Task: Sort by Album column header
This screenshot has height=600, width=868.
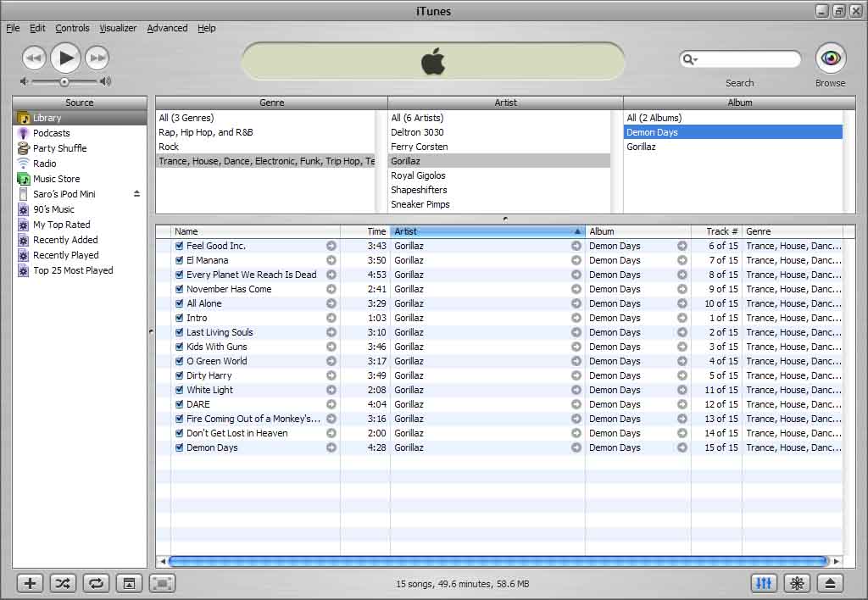Action: pyautogui.click(x=637, y=231)
